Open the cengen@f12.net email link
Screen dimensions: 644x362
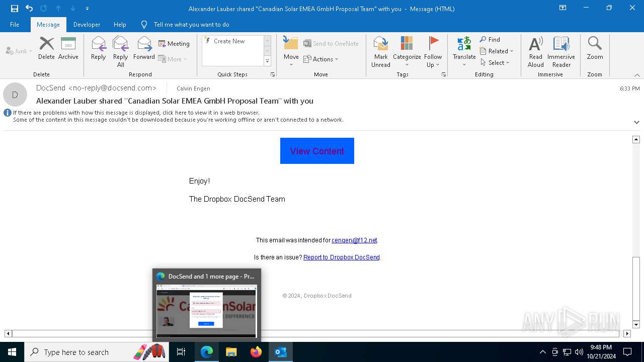click(354, 240)
